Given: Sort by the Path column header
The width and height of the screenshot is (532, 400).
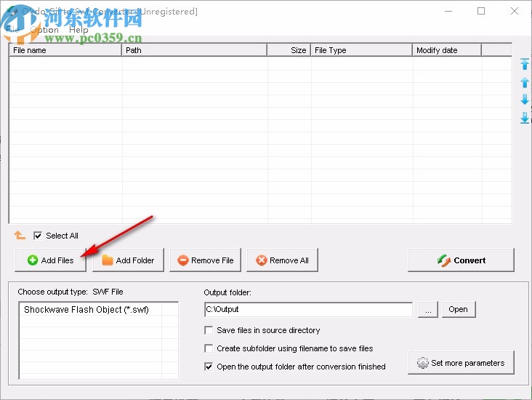Looking at the screenshot, I should pyautogui.click(x=194, y=50).
